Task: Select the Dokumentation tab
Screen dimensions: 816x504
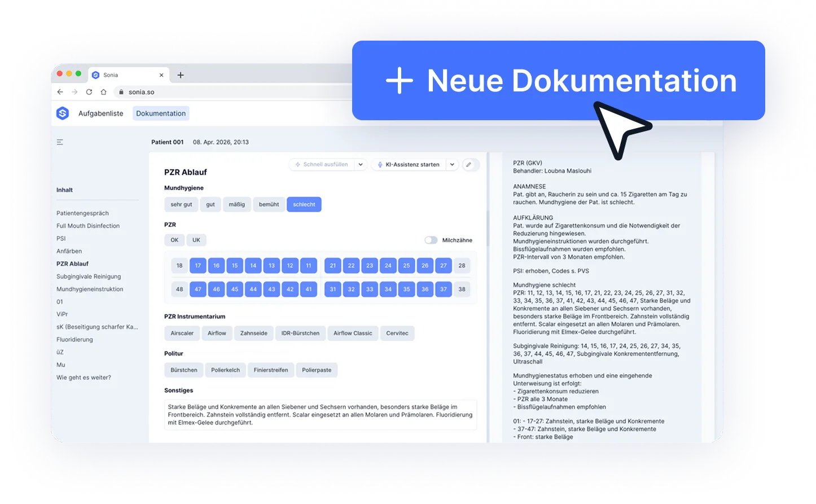Action: [x=160, y=113]
